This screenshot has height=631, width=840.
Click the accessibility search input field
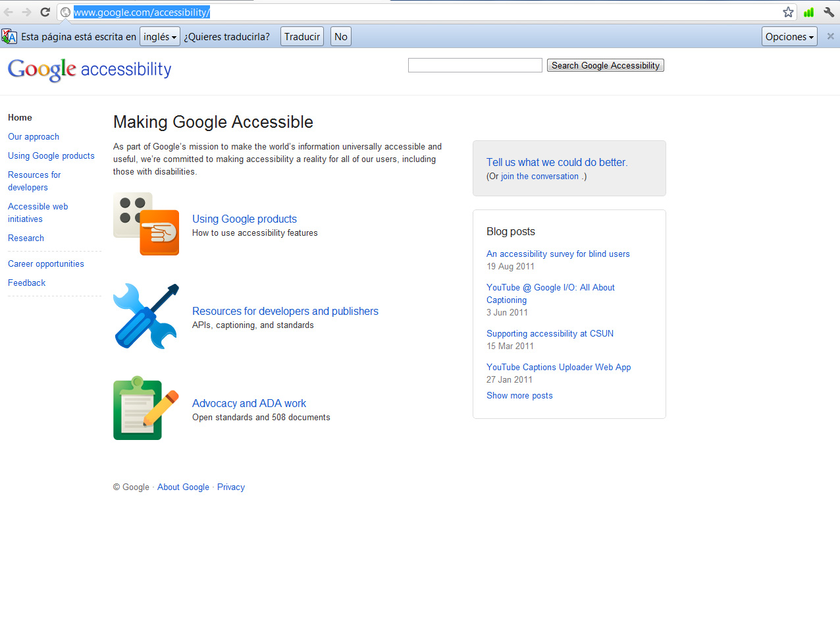pyautogui.click(x=475, y=65)
